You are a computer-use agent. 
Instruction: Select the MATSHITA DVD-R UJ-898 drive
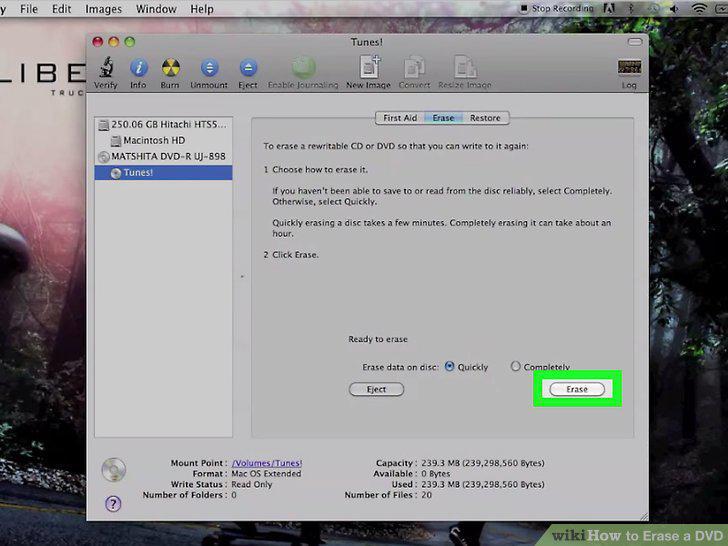(x=163, y=156)
